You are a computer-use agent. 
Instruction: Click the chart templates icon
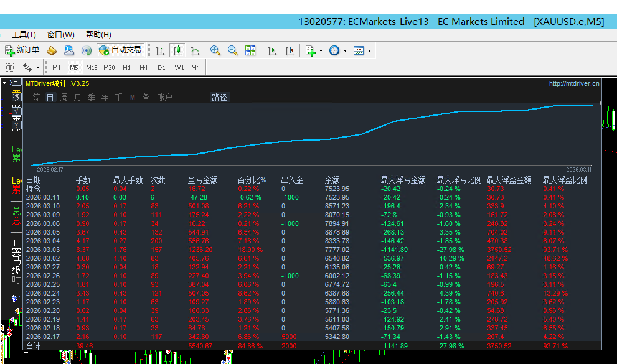(x=359, y=50)
